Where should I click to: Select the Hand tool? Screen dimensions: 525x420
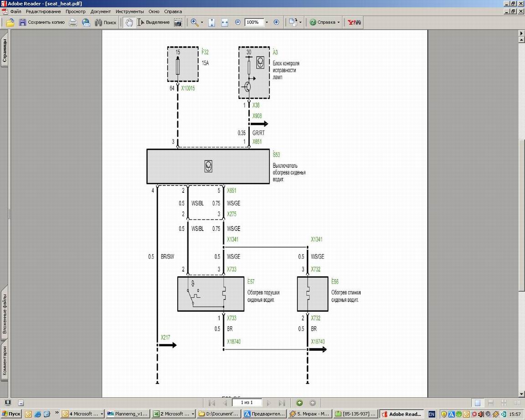[129, 22]
